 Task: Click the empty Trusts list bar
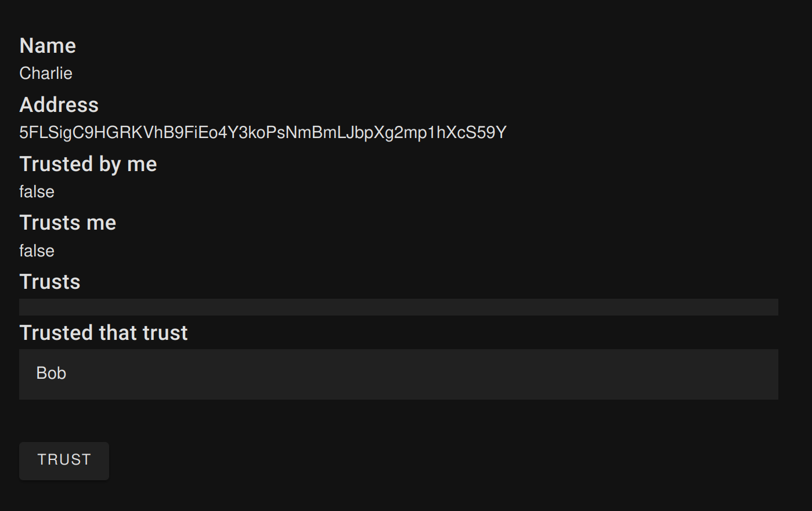point(399,307)
